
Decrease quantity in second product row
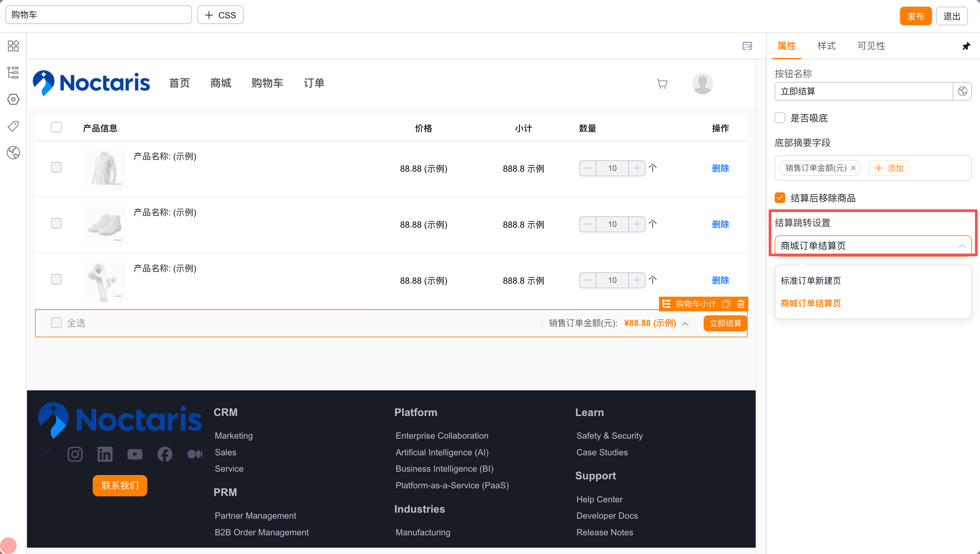click(587, 224)
